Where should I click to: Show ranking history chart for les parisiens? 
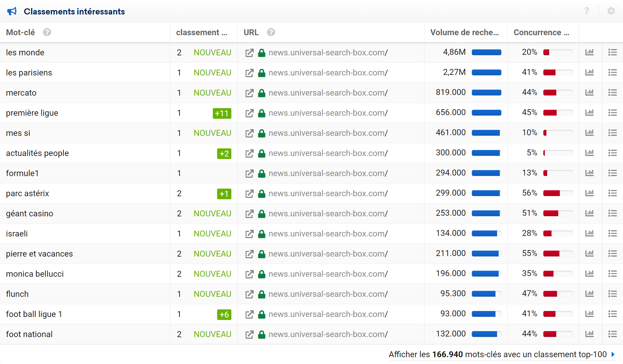(590, 73)
